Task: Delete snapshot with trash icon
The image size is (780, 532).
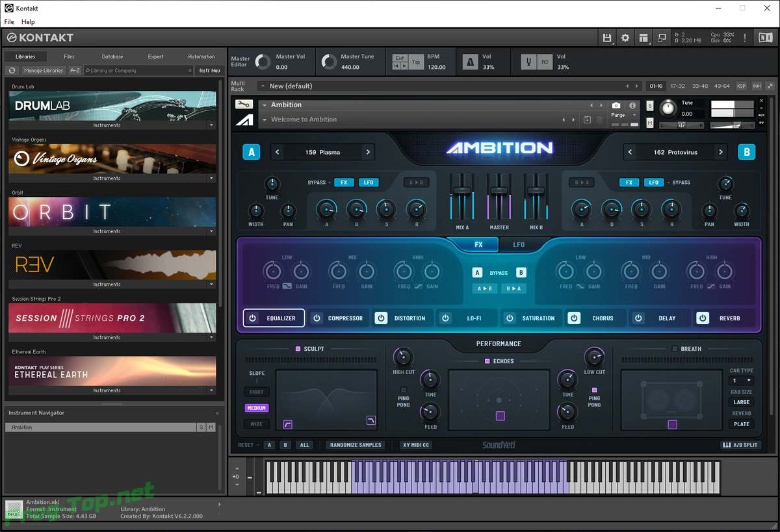Action: (x=599, y=120)
